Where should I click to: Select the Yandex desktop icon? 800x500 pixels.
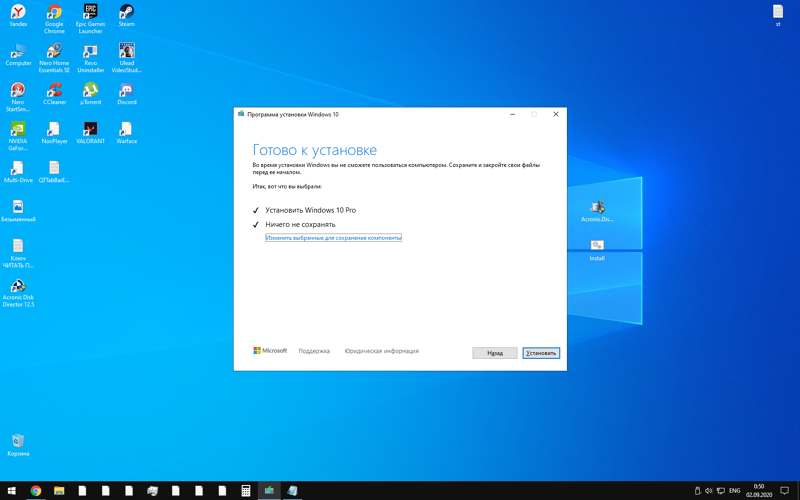pyautogui.click(x=18, y=15)
